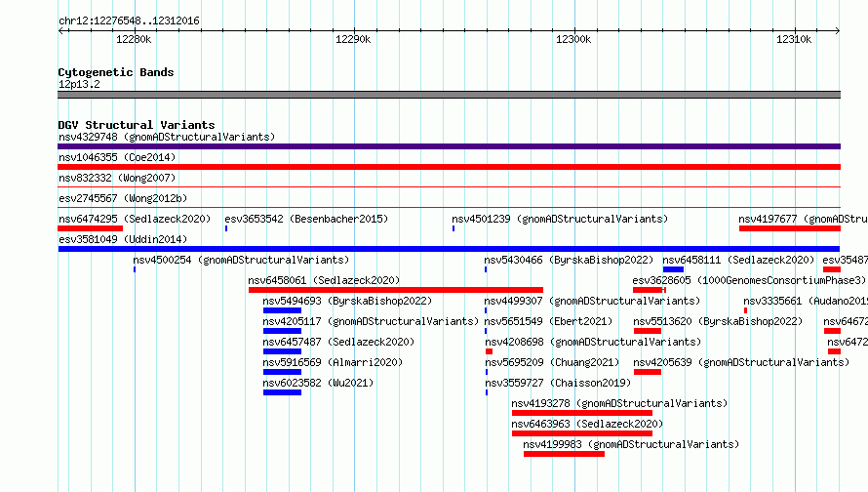Image resolution: width=868 pixels, height=492 pixels.
Task: Open nsv3335661 (Audano) variant label
Action: [x=806, y=301]
